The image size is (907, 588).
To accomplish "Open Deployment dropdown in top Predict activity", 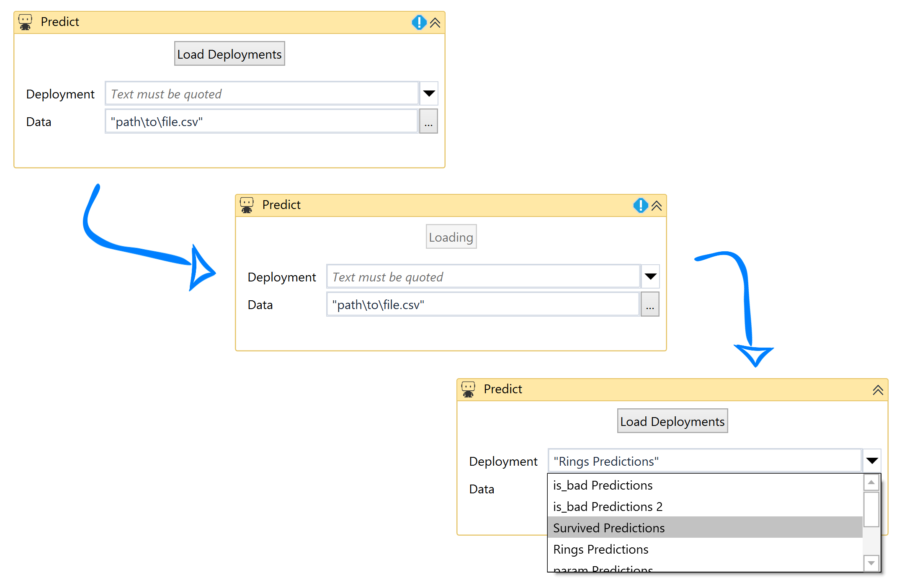I will pos(429,93).
